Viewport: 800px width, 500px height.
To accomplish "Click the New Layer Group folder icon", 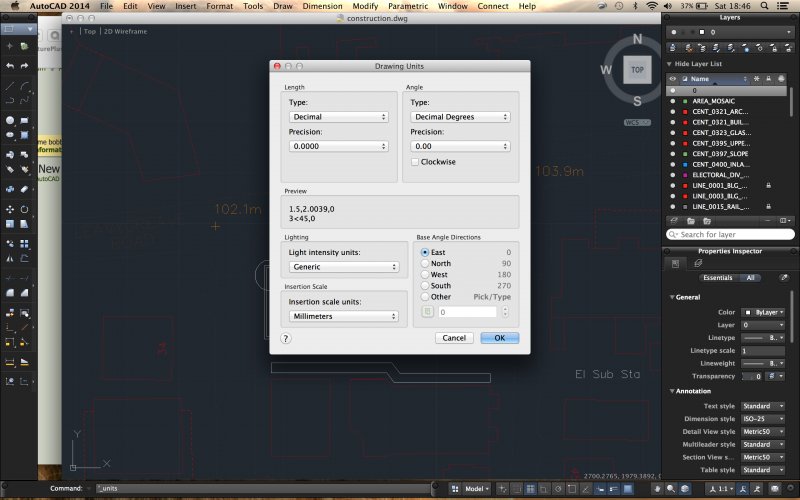I will pyautogui.click(x=691, y=221).
